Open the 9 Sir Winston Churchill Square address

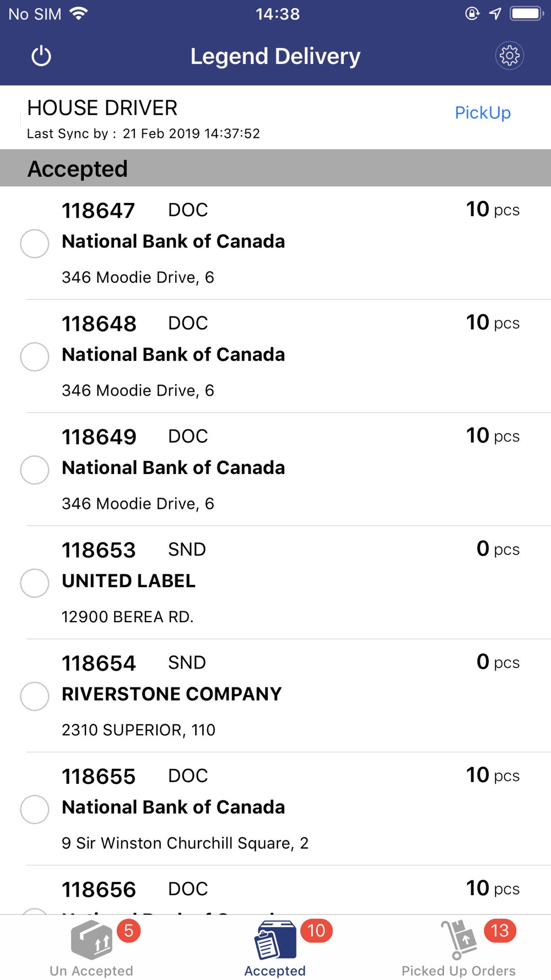(x=185, y=843)
